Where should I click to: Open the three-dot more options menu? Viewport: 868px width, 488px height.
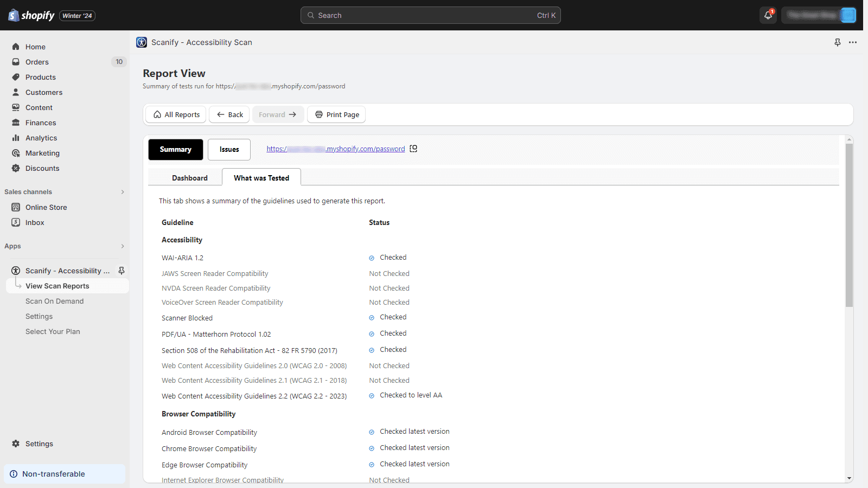(x=853, y=42)
